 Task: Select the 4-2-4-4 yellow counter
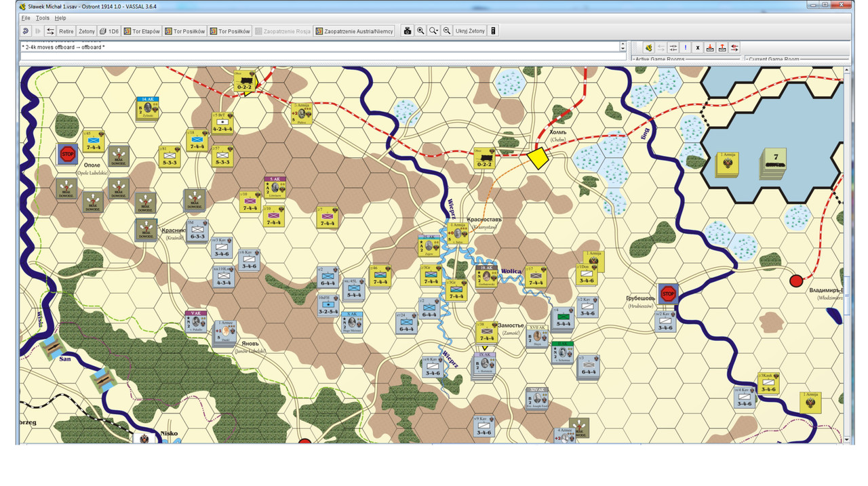(x=223, y=123)
